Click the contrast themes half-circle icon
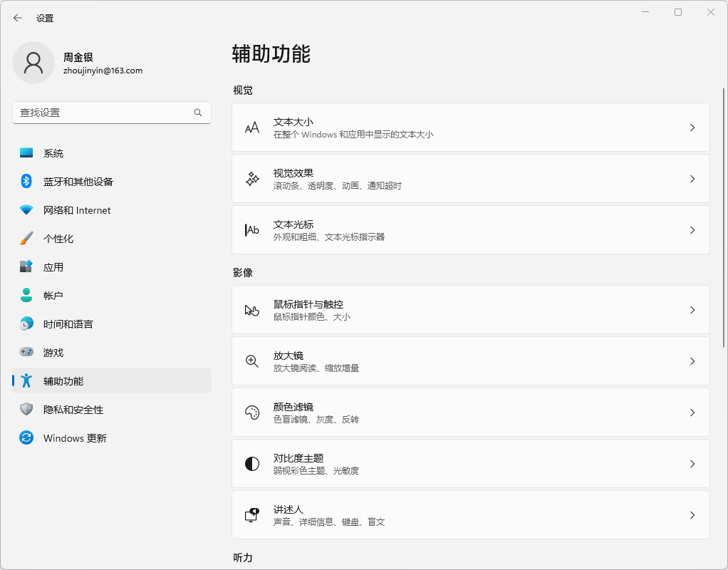The height and width of the screenshot is (570, 728). pos(252,464)
